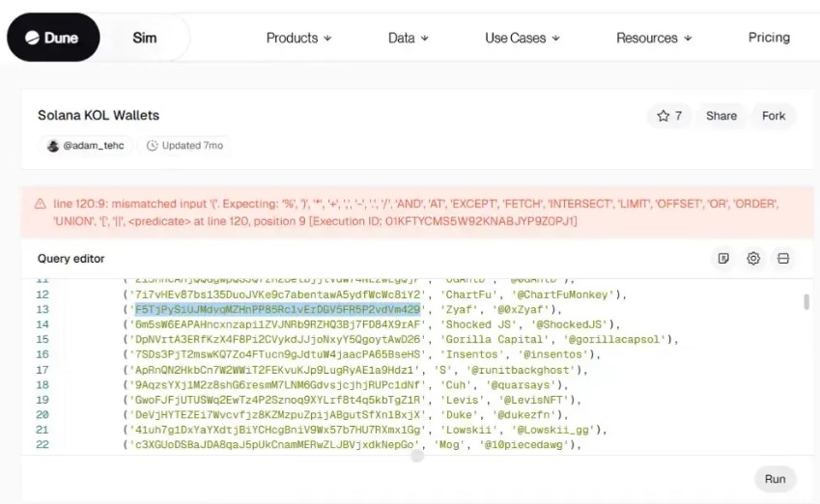Click the warning triangle in error banner

pos(40,204)
